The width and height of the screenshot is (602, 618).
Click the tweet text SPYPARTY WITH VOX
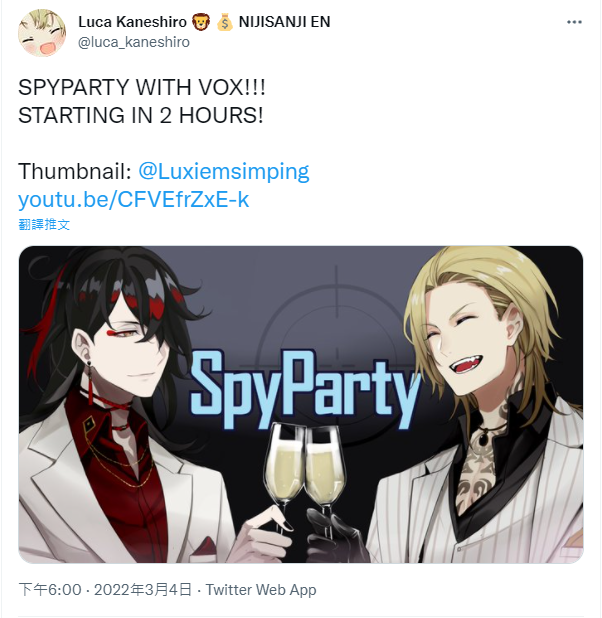(x=142, y=87)
